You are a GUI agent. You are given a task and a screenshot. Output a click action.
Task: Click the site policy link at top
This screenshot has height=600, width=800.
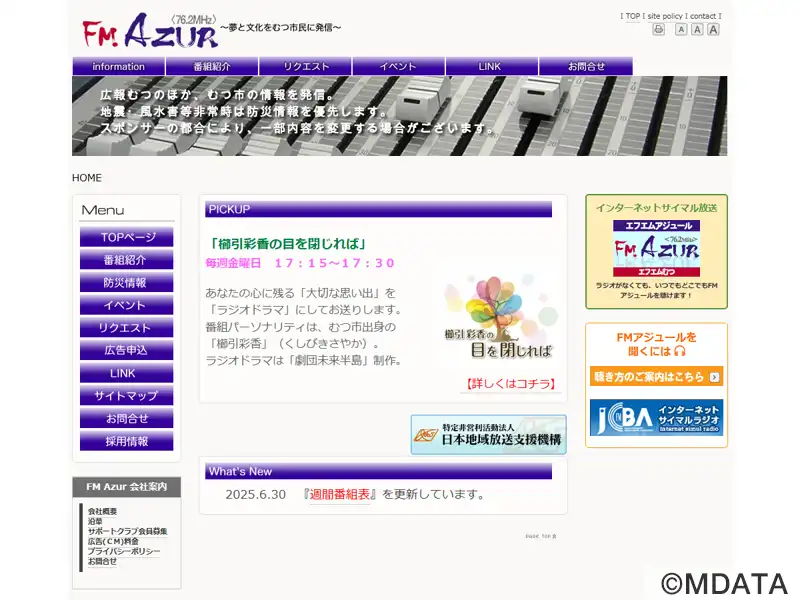(x=665, y=16)
